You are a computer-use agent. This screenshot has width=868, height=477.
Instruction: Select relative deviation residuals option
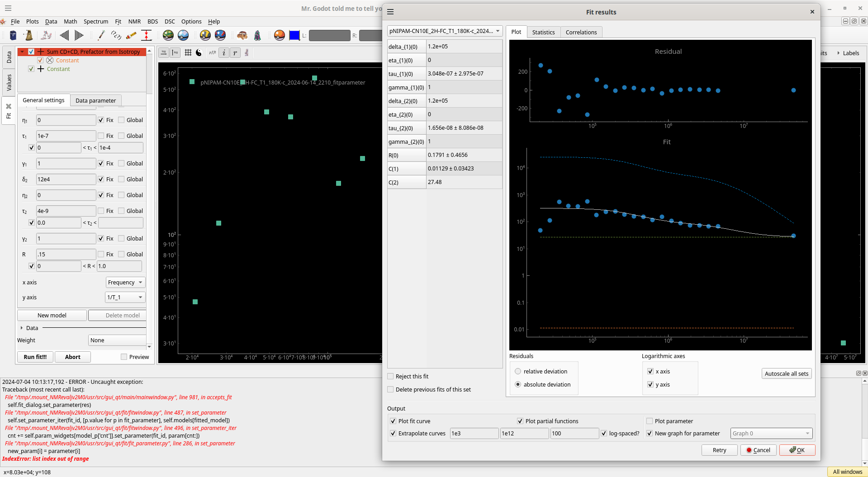[x=518, y=371]
